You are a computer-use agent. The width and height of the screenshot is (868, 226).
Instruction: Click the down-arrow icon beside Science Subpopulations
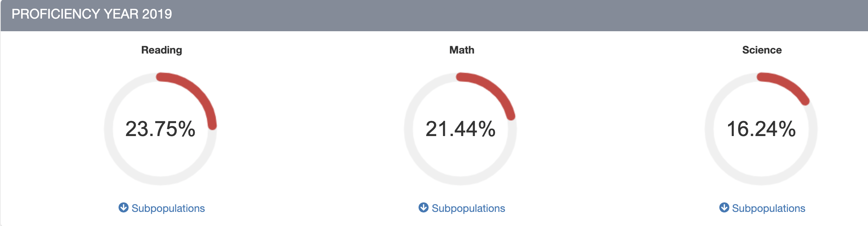pyautogui.click(x=724, y=207)
